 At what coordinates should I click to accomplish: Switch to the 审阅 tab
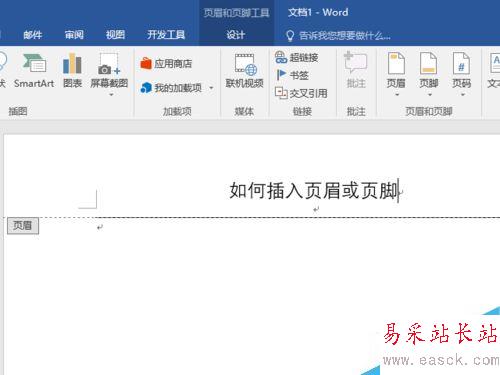coord(74,35)
